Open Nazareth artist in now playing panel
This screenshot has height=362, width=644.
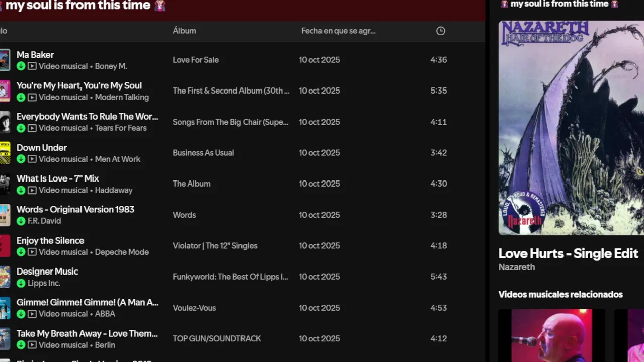pos(517,267)
